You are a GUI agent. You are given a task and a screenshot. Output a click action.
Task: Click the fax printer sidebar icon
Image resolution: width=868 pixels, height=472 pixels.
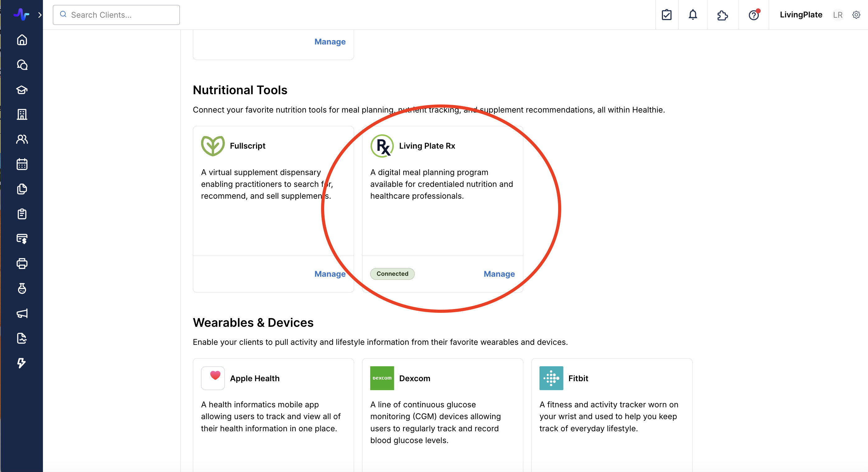pyautogui.click(x=22, y=264)
